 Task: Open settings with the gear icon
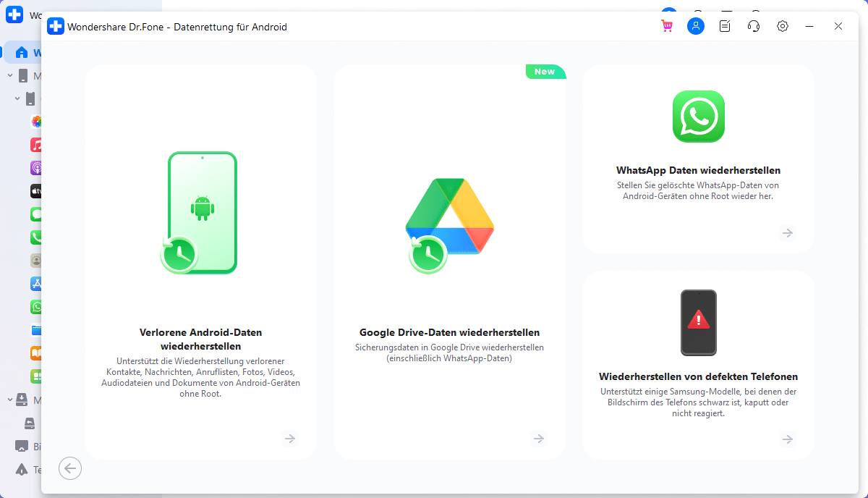tap(783, 26)
